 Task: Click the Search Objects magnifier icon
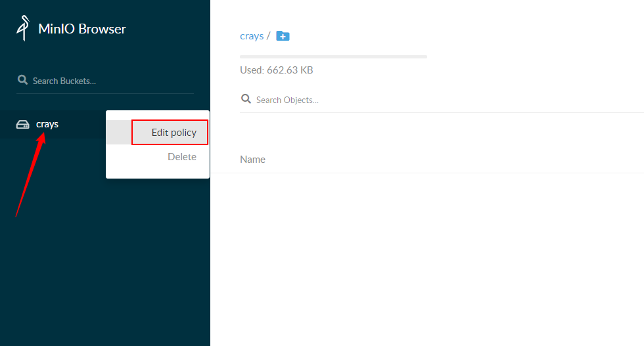click(x=246, y=98)
